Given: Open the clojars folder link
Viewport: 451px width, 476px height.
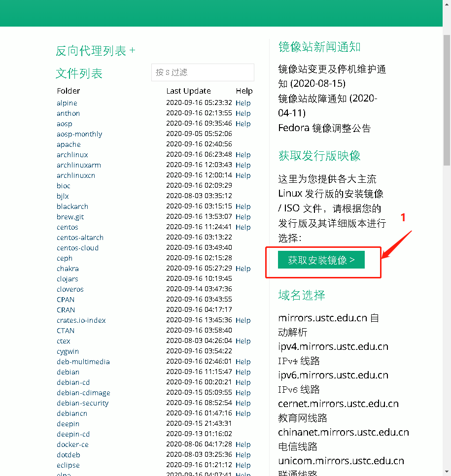Looking at the screenshot, I should point(68,279).
